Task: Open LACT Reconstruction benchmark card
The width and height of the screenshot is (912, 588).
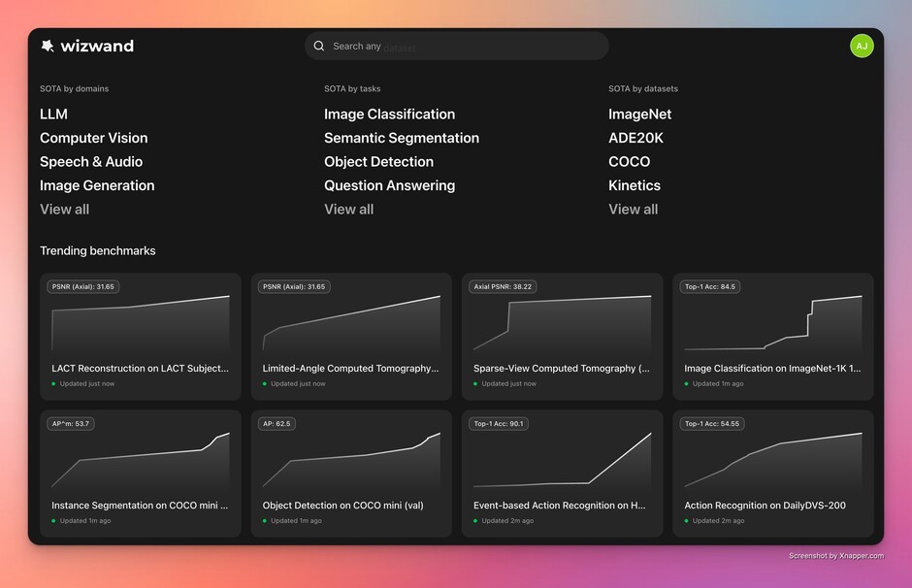Action: pyautogui.click(x=140, y=336)
